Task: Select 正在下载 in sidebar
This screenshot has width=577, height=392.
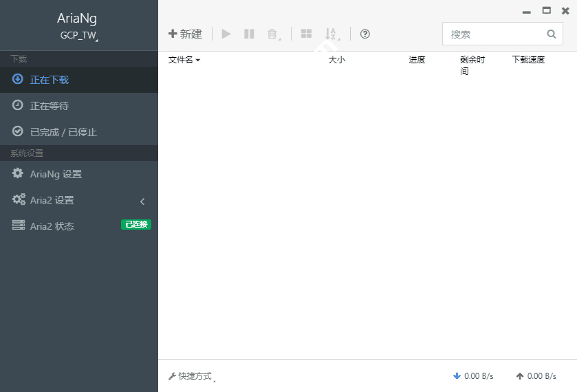Action: point(50,80)
